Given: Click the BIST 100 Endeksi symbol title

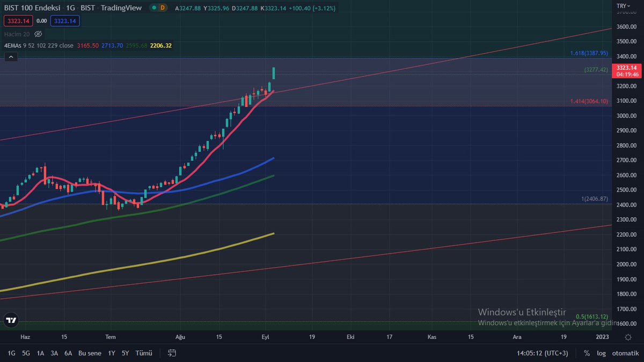Looking at the screenshot, I should (x=32, y=8).
